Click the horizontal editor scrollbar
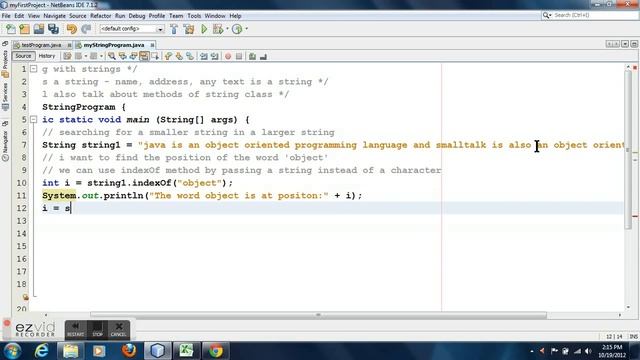This screenshot has height=360, width=640. tap(318, 315)
